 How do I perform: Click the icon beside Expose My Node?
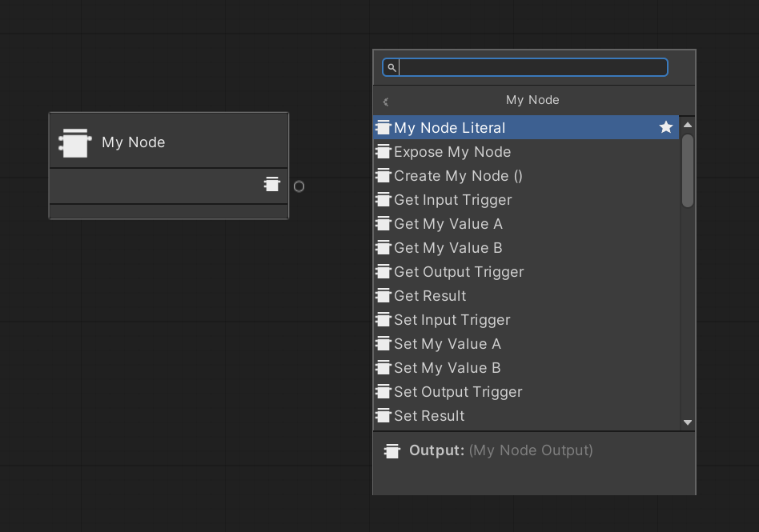tap(384, 152)
